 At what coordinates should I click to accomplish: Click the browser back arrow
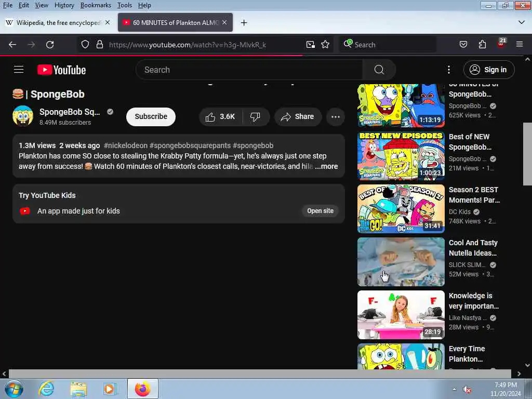pos(12,45)
